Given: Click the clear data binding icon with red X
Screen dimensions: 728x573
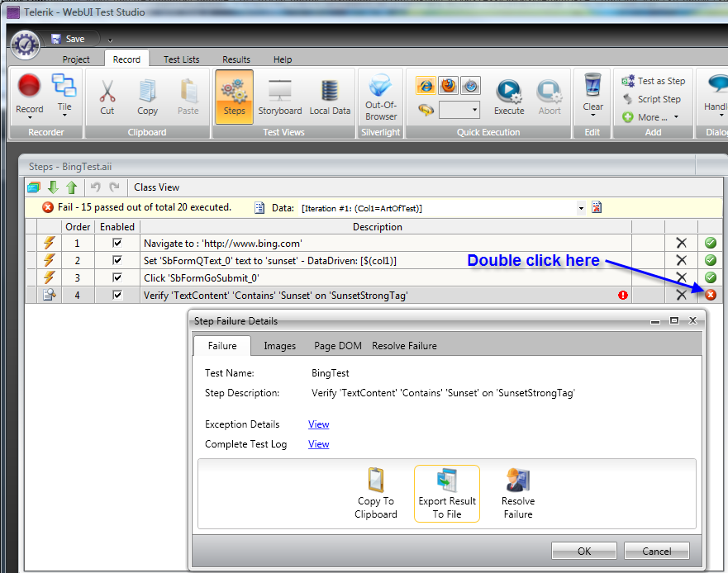Looking at the screenshot, I should [x=597, y=207].
